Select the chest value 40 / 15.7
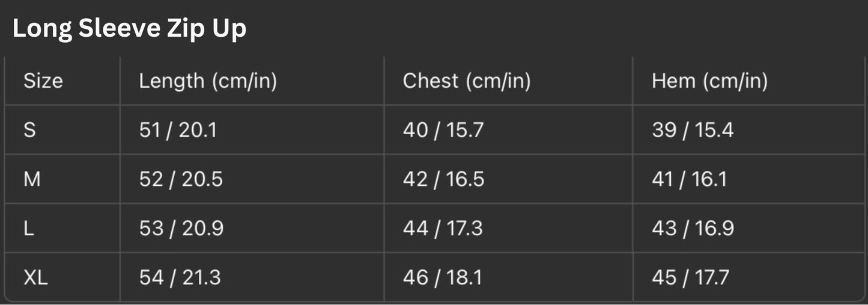Screen dimensions: 868x305 tap(443, 130)
